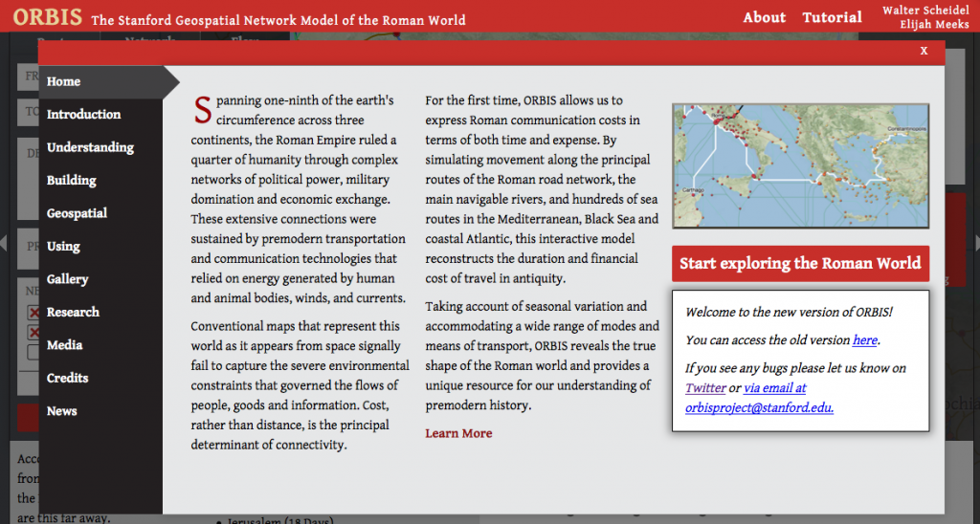Click the Roman world map thumbnail
Viewport: 980px width, 524px height.
click(801, 165)
